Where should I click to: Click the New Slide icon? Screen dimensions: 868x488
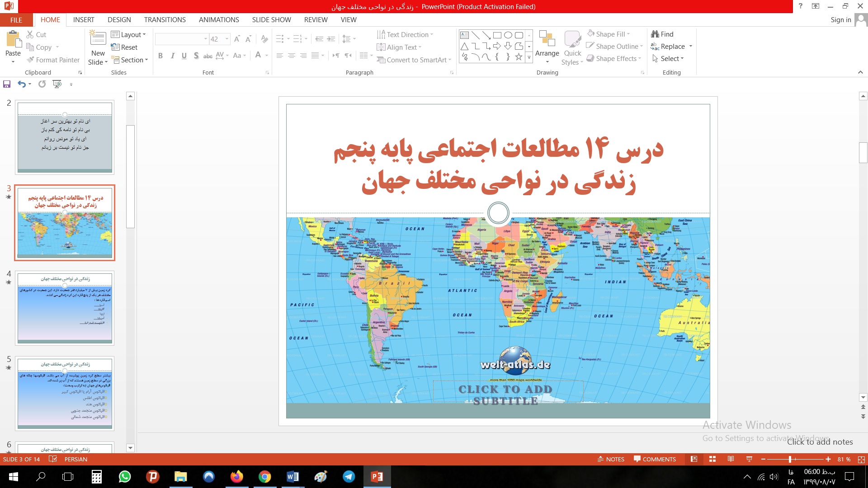pos(98,39)
